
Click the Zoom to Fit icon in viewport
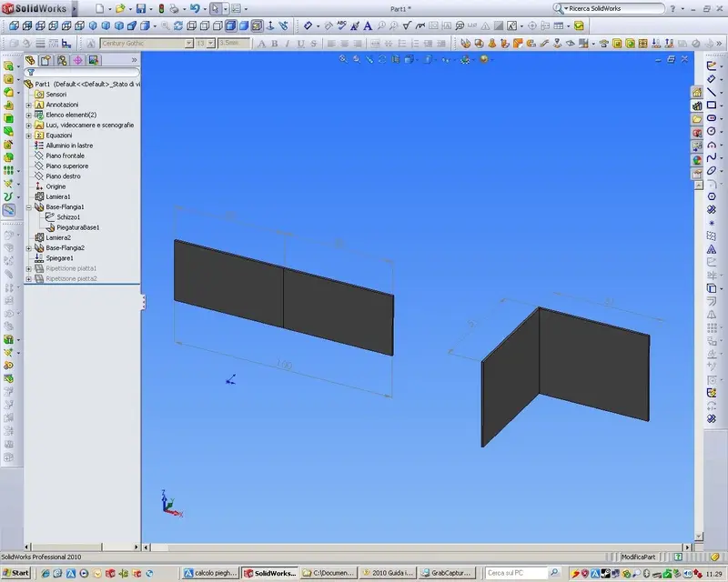[343, 59]
